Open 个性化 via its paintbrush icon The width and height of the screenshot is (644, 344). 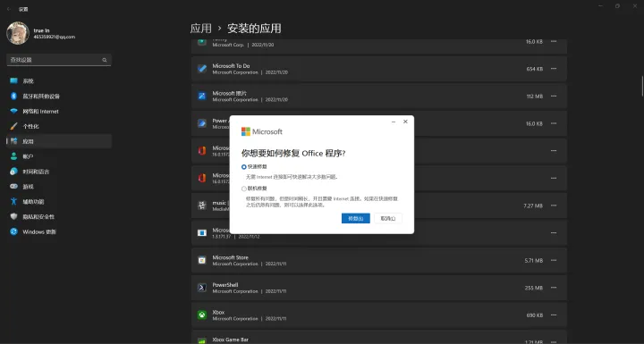click(13, 126)
